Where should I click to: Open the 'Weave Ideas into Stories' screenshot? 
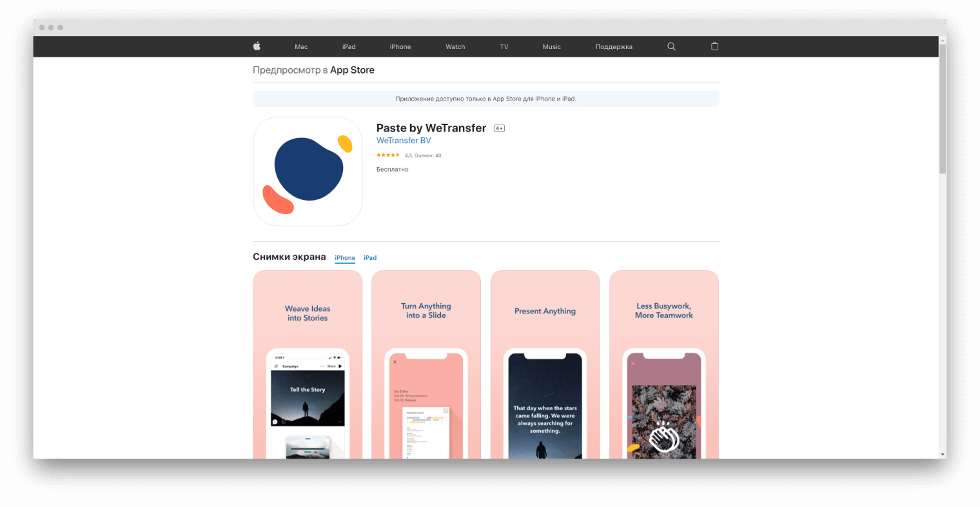(x=308, y=364)
